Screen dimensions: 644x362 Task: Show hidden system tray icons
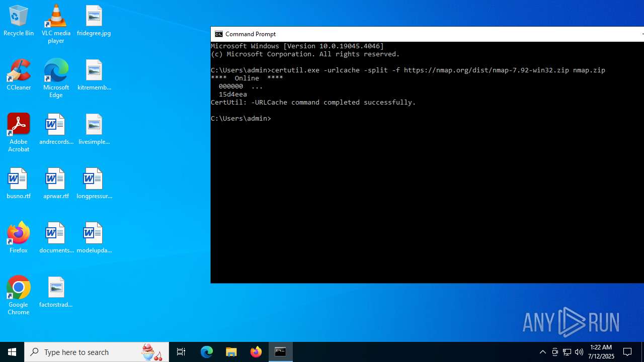click(543, 352)
